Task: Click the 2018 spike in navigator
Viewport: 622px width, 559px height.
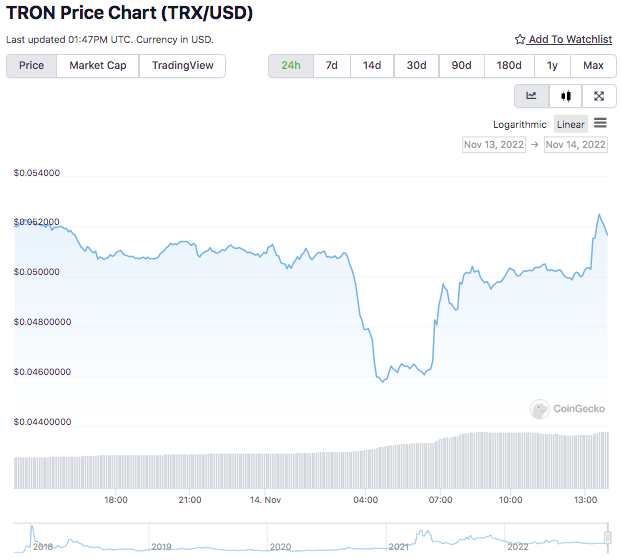Action: coord(32,528)
